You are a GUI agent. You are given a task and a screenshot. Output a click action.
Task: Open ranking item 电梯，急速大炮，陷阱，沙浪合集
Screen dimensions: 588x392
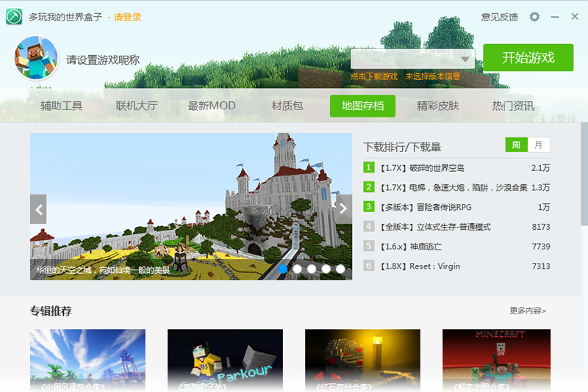point(456,187)
